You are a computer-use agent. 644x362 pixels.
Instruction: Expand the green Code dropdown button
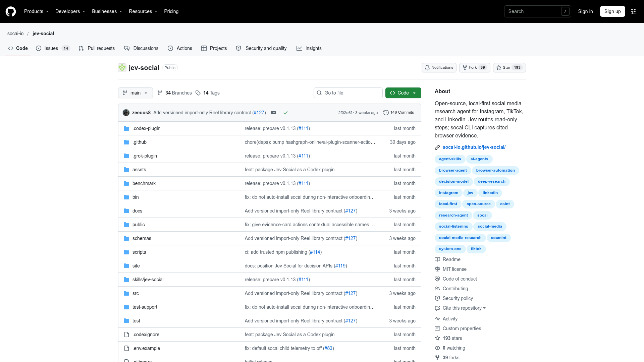coord(403,93)
